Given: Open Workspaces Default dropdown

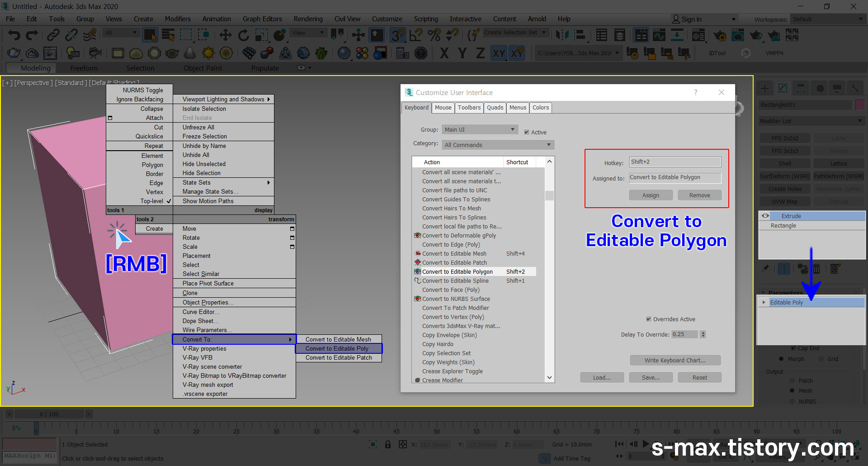Looking at the screenshot, I should click(827, 19).
